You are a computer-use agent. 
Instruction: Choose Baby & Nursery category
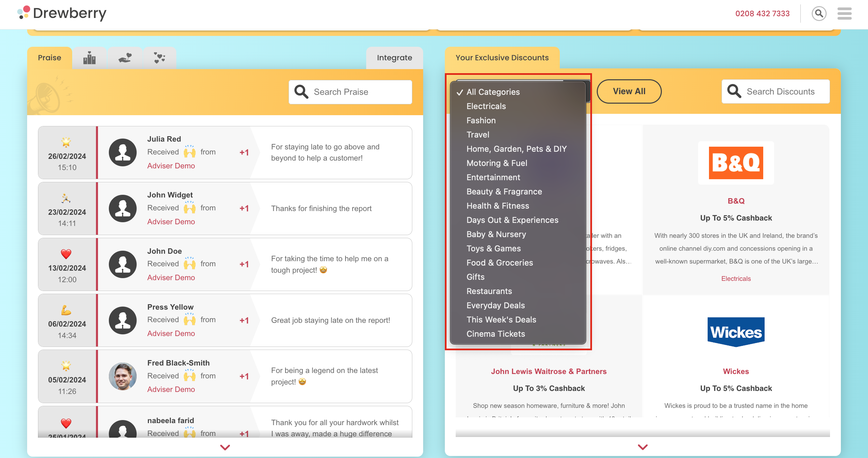(x=518, y=234)
